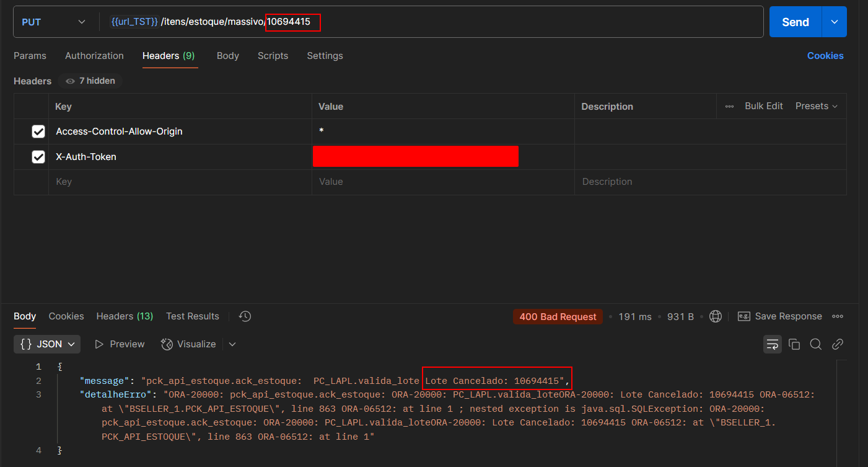This screenshot has width=868, height=467.
Task: Search within the response body
Action: click(x=816, y=344)
